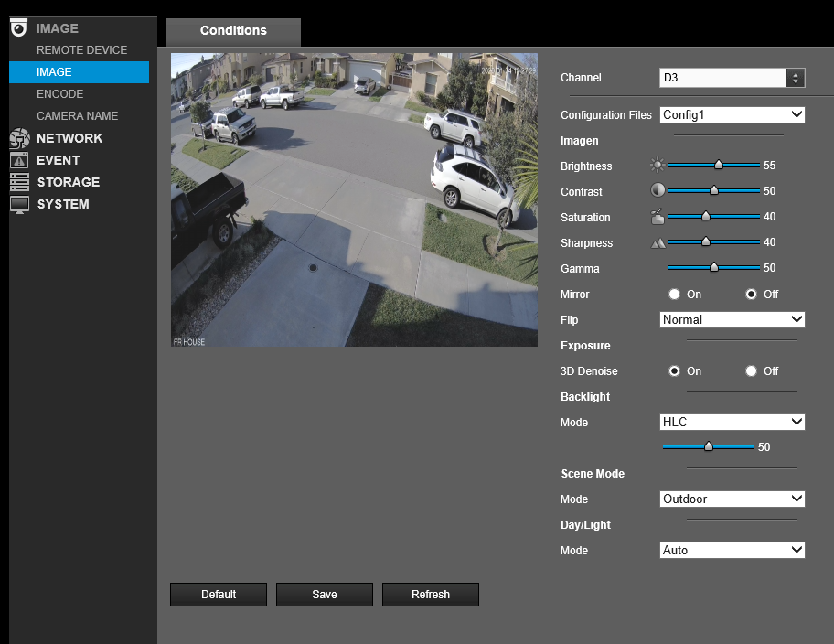Click the System monitor icon
The width and height of the screenshot is (834, 644).
point(20,205)
